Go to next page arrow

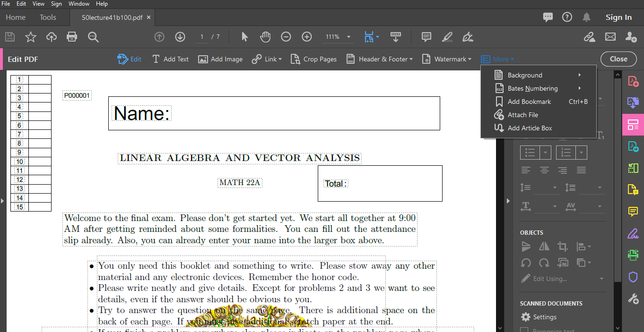click(180, 37)
